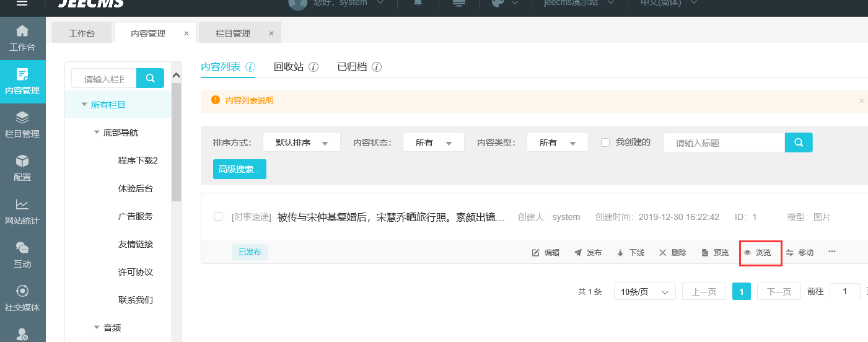This screenshot has width=868, height=342.
Task: Select the 内容列表 section tab
Action: tap(221, 66)
